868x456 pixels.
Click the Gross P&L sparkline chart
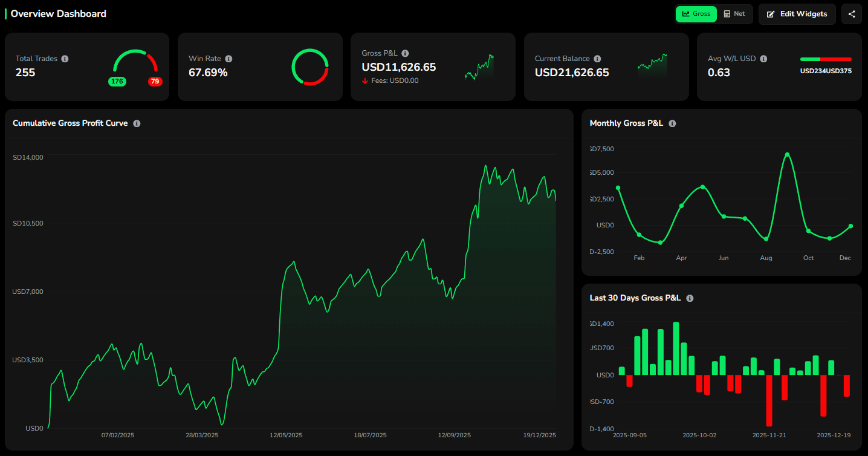point(478,67)
